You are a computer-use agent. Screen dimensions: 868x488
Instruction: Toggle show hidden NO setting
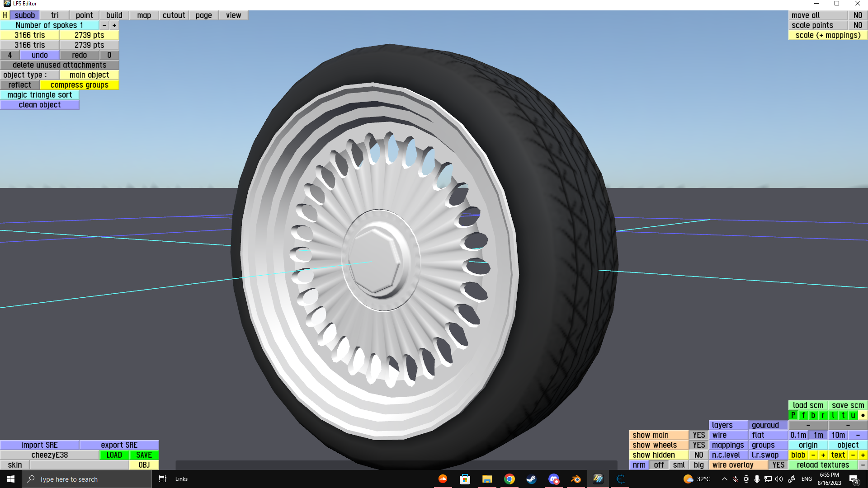pos(698,455)
